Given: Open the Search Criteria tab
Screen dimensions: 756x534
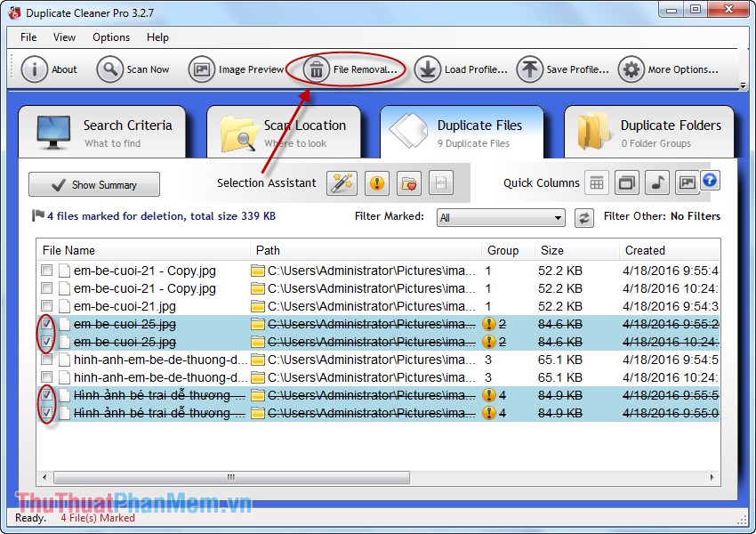Looking at the screenshot, I should pos(104,132).
